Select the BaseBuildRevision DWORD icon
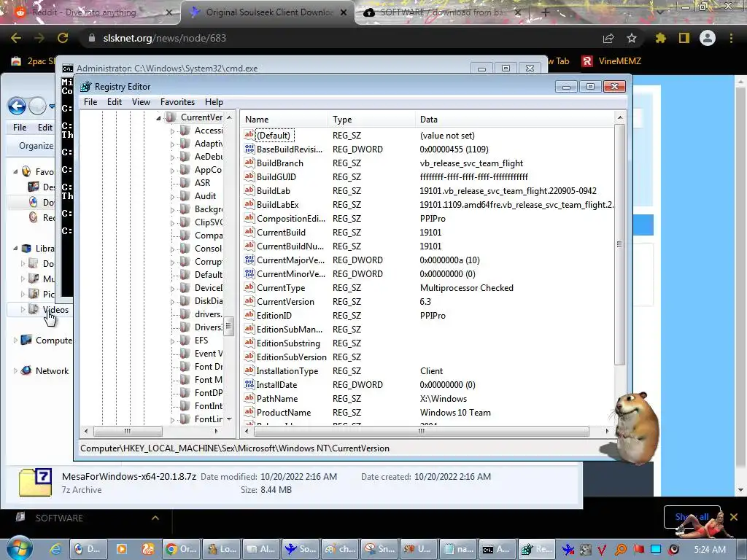This screenshot has height=560, width=747. (249, 149)
